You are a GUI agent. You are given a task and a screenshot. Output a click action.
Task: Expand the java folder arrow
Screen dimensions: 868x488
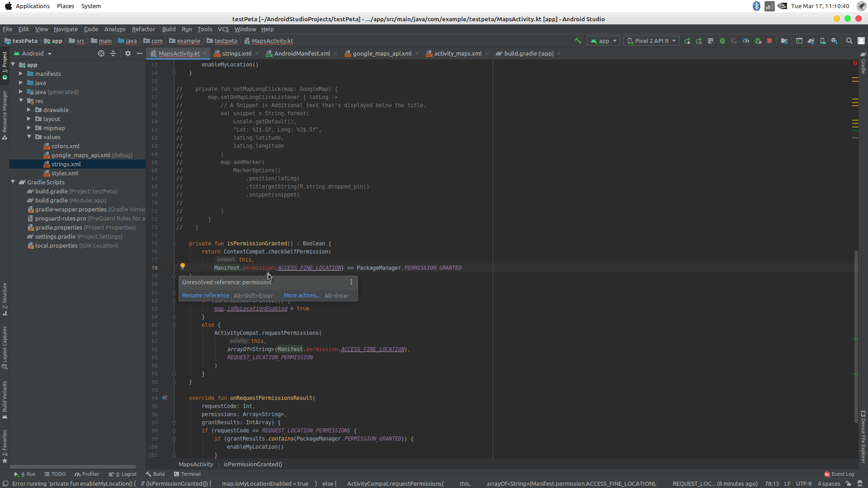point(20,82)
